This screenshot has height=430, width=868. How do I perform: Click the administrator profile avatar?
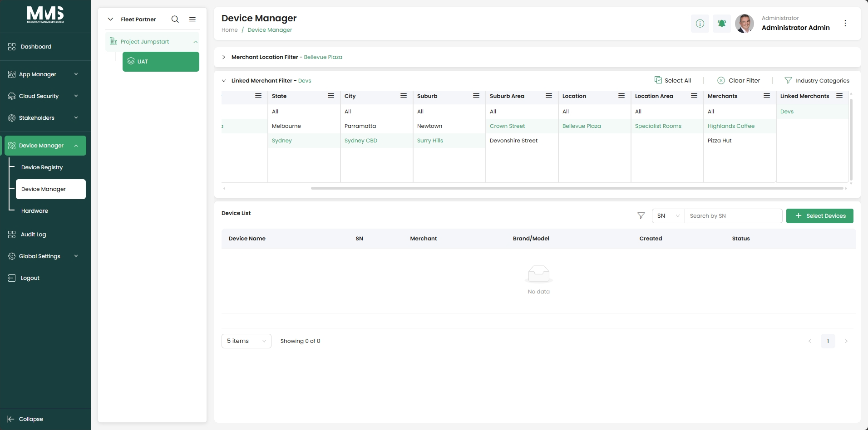745,23
